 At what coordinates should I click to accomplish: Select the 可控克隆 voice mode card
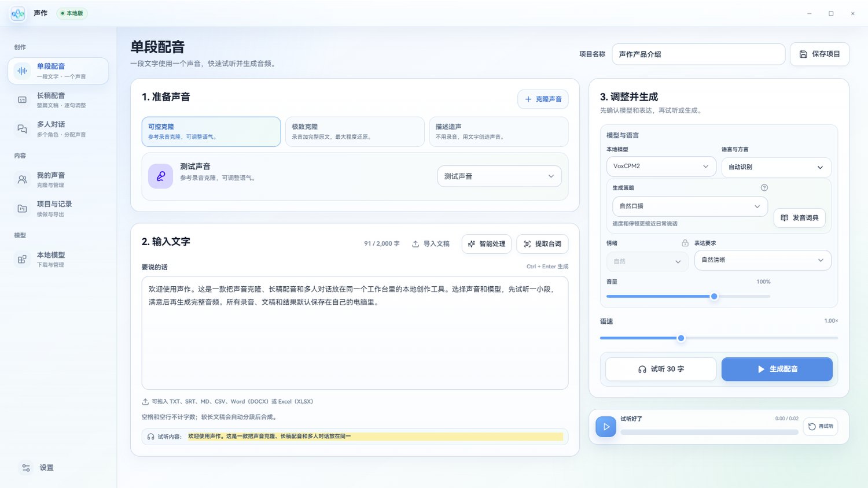(x=211, y=132)
